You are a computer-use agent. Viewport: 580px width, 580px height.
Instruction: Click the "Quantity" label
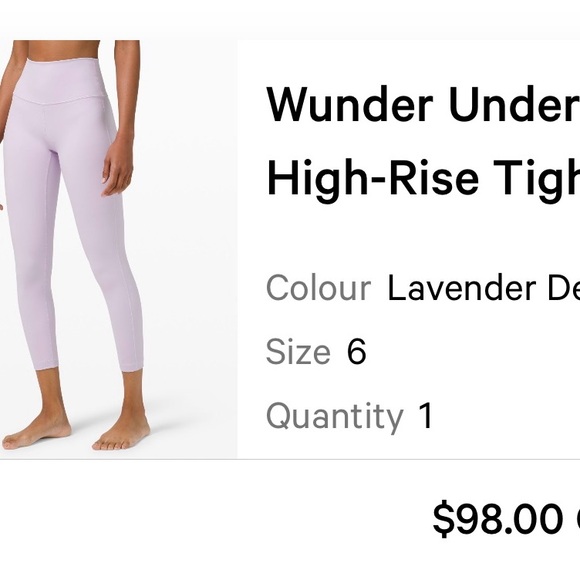(x=335, y=417)
